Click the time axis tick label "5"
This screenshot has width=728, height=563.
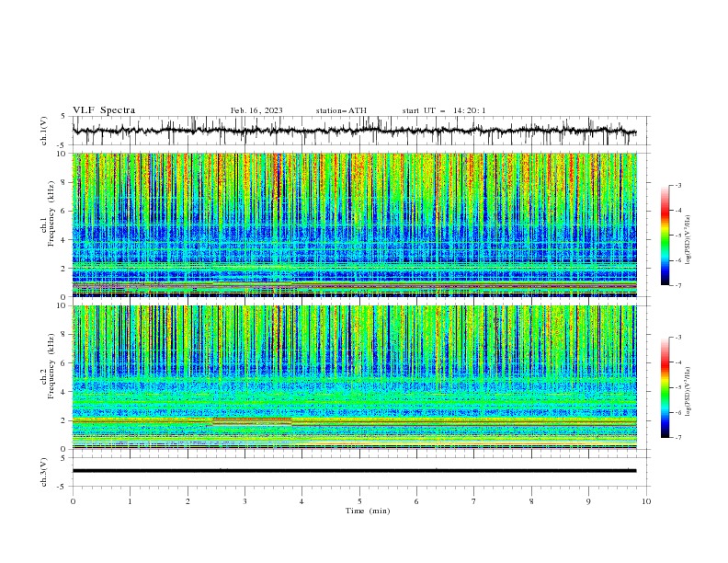pos(359,501)
